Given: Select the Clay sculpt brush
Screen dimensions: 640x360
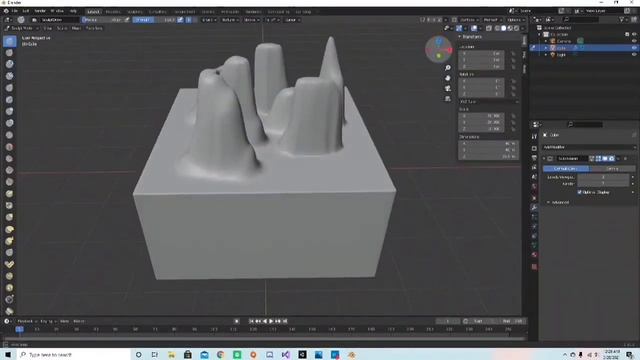Looking at the screenshot, I should tap(9, 64).
